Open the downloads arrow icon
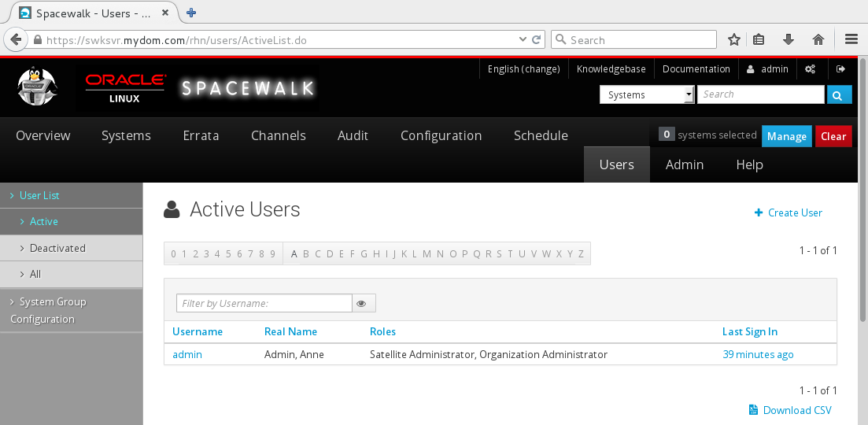This screenshot has height=425, width=868. [789, 40]
